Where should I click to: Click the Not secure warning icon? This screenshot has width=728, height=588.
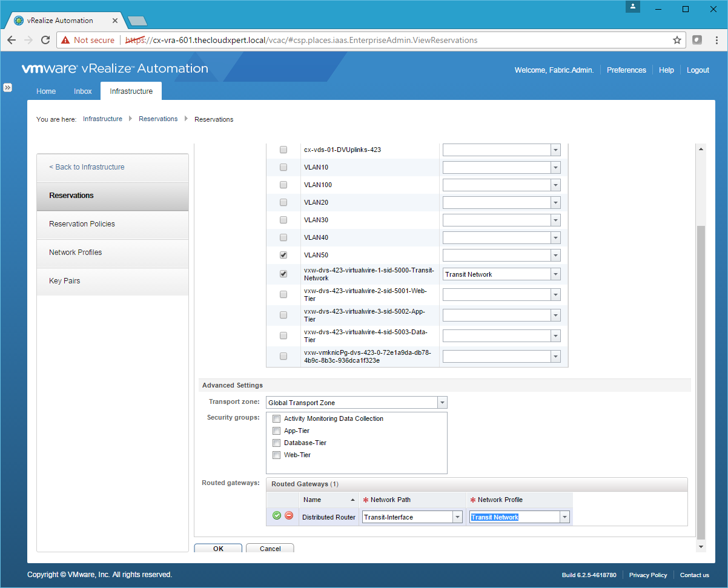coord(65,40)
